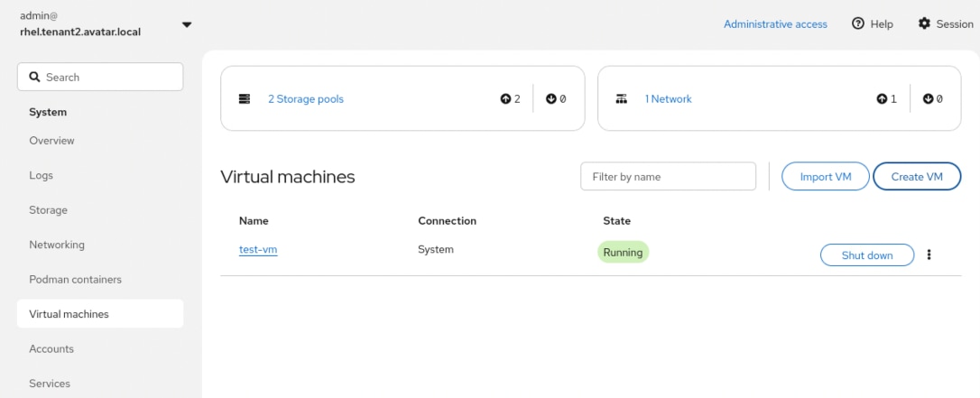Open the host switcher dropdown arrow
The image size is (980, 398).
point(186,25)
